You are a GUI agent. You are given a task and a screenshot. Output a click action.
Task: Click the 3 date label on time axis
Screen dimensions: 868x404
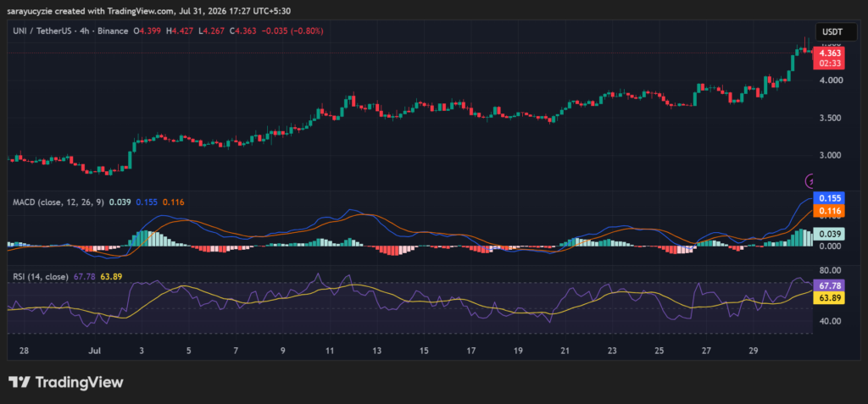pyautogui.click(x=142, y=351)
